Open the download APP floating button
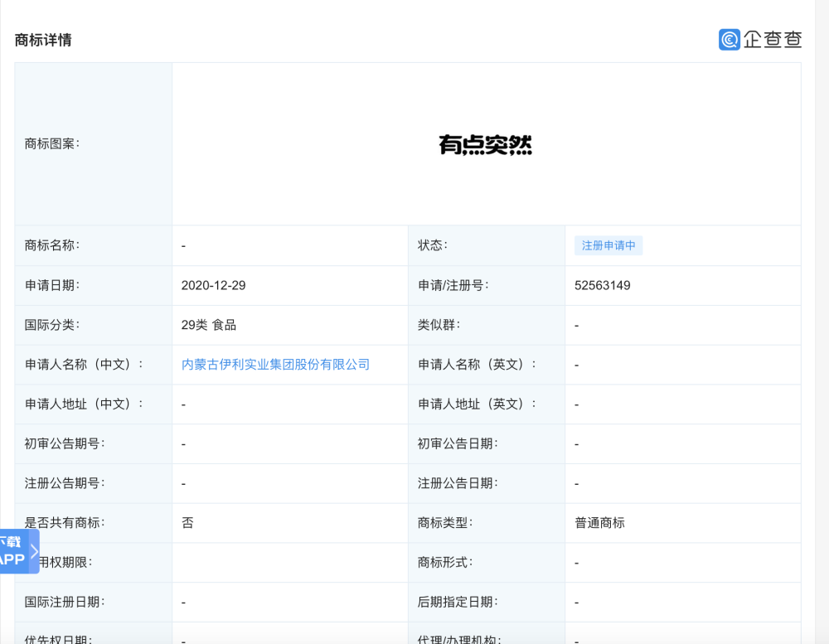This screenshot has width=829, height=644. click(20, 551)
